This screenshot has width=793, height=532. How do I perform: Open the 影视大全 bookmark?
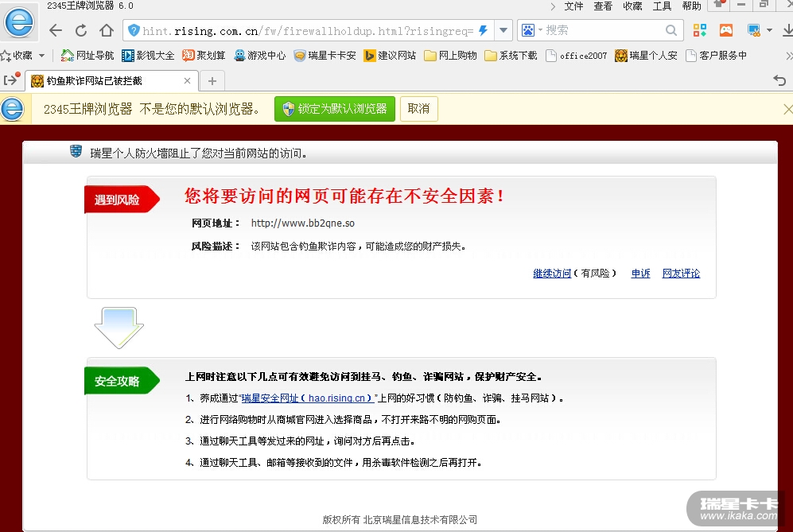coord(148,56)
